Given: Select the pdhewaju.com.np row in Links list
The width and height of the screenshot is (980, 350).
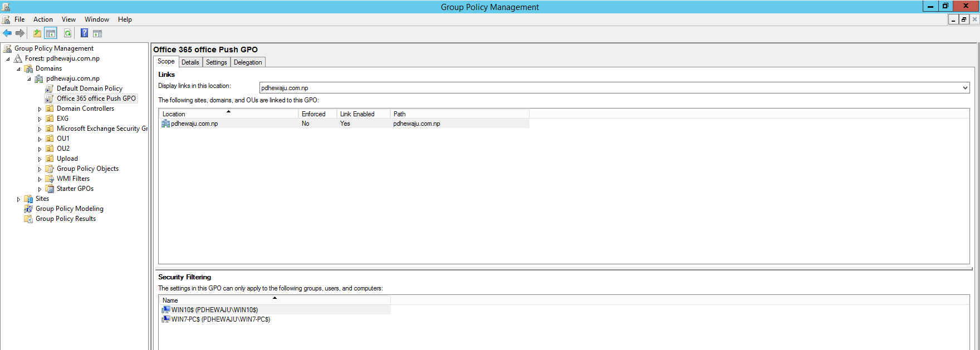Looking at the screenshot, I should tap(345, 124).
